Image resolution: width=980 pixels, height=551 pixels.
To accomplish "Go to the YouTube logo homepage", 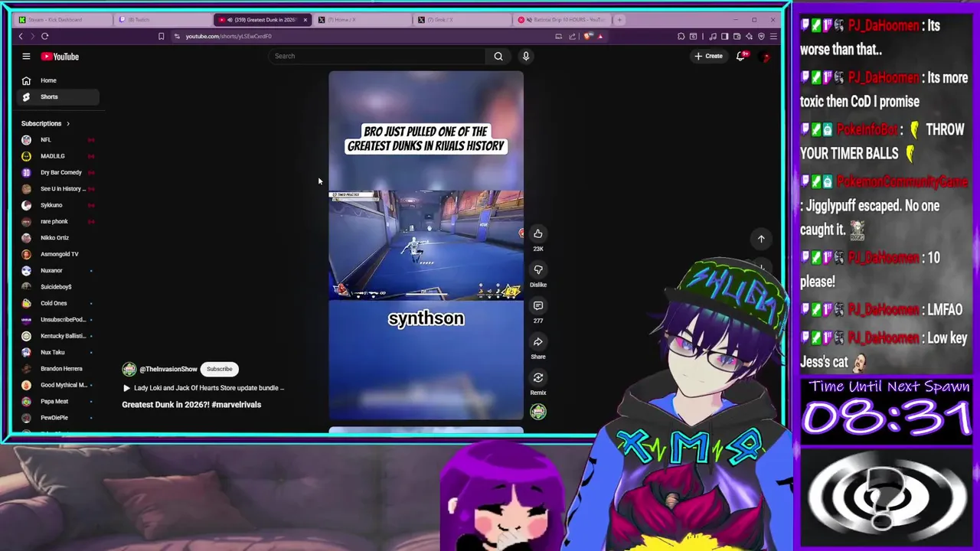I will tap(60, 57).
